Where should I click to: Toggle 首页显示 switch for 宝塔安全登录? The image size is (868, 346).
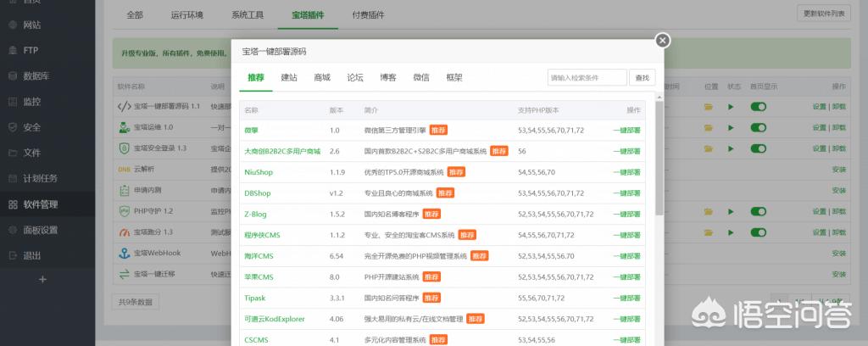[759, 149]
